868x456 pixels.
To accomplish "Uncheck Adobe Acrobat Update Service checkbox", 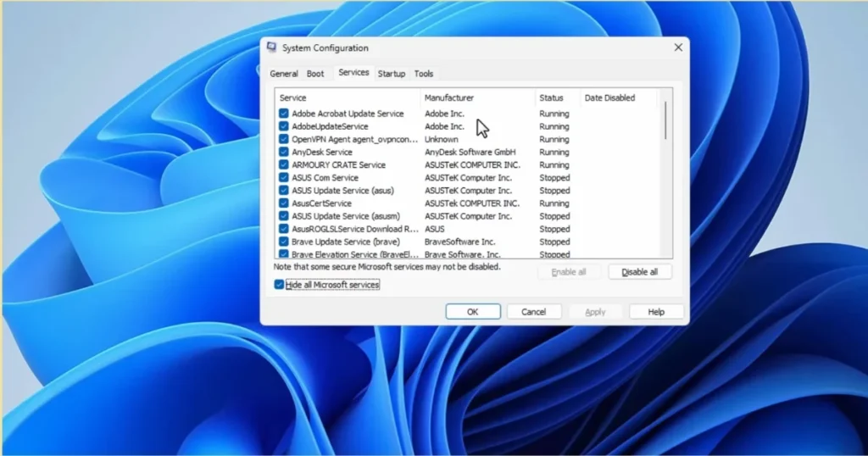I will (x=283, y=114).
